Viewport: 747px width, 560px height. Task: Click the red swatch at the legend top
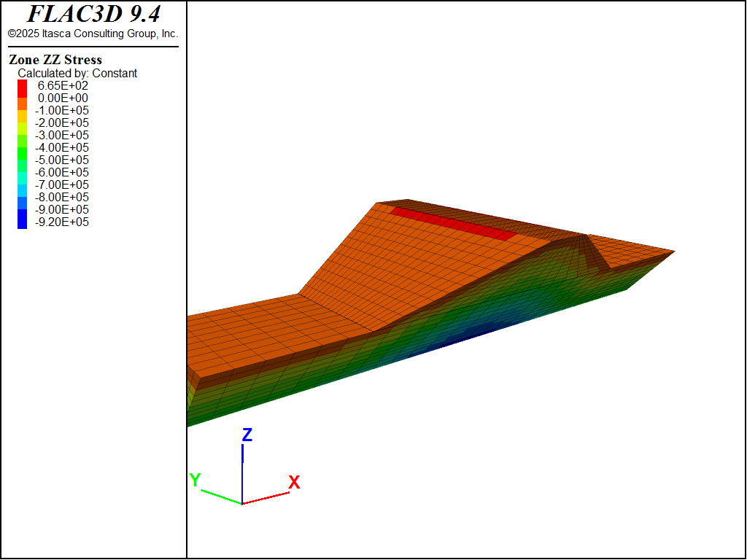[x=22, y=85]
